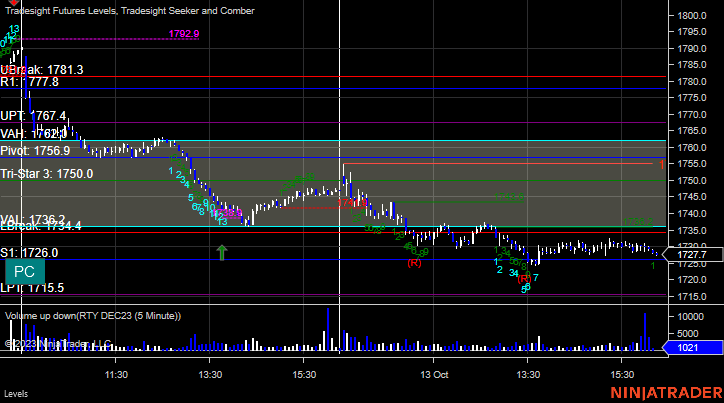
Task: Click the NinjaTrader logo
Action: (x=667, y=393)
